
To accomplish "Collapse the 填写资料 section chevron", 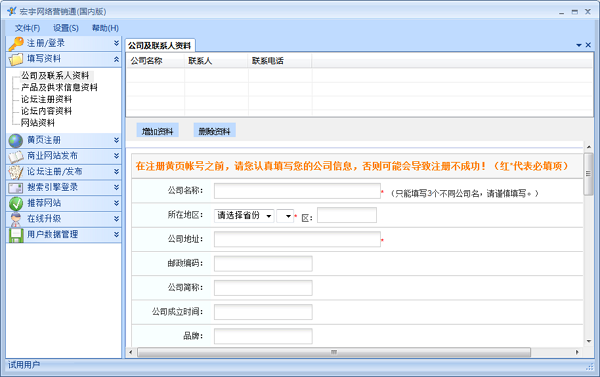I will 116,59.
